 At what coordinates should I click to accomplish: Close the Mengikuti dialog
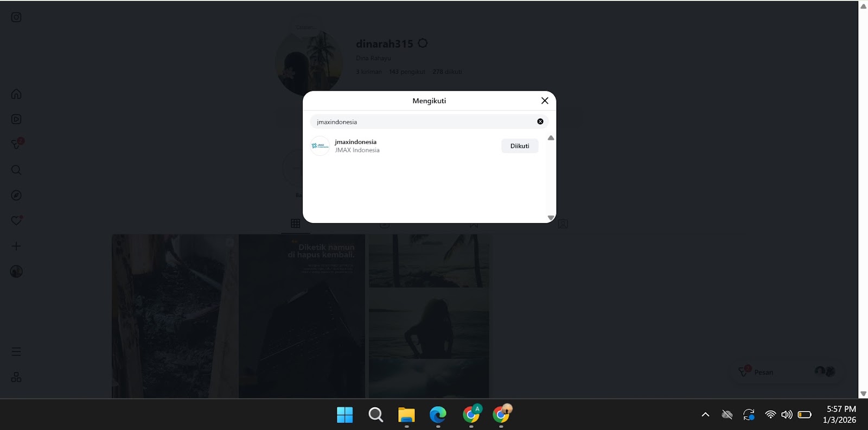click(545, 100)
